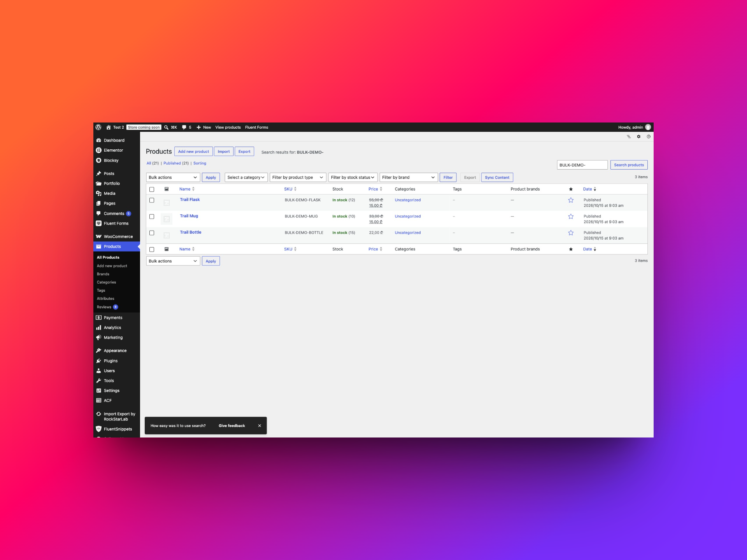The height and width of the screenshot is (560, 747).
Task: Click the FluentSnippets shield icon
Action: point(98,429)
